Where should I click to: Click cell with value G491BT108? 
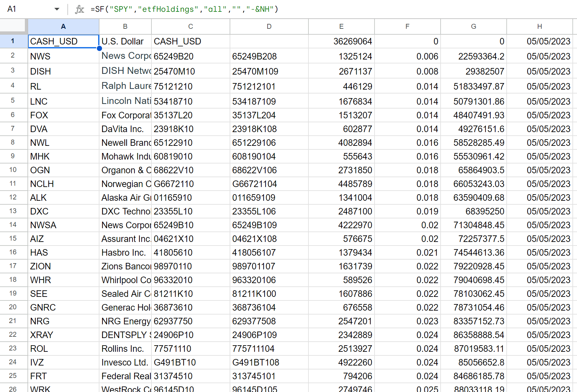pos(269,362)
